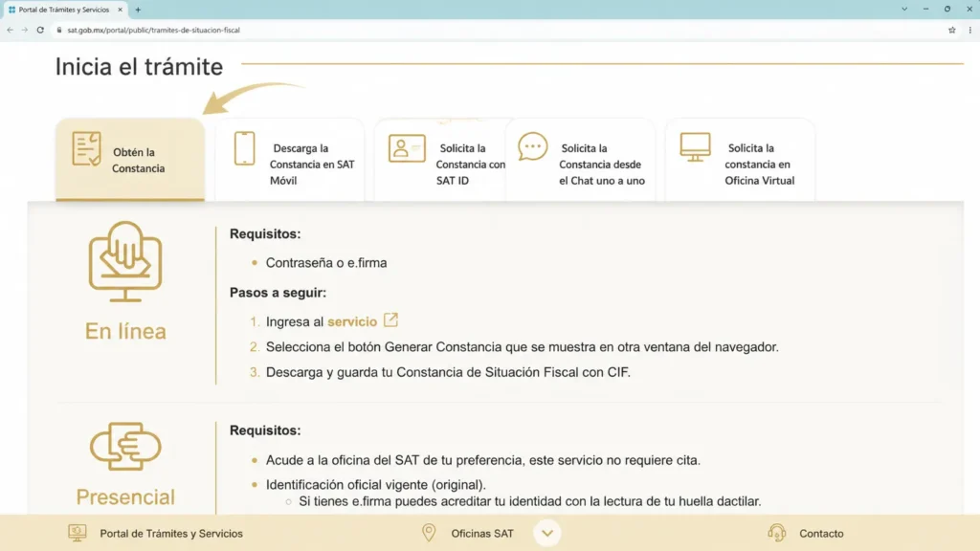The height and width of the screenshot is (551, 980).
Task: Reload the page with the refresh icon
Action: (x=40, y=30)
